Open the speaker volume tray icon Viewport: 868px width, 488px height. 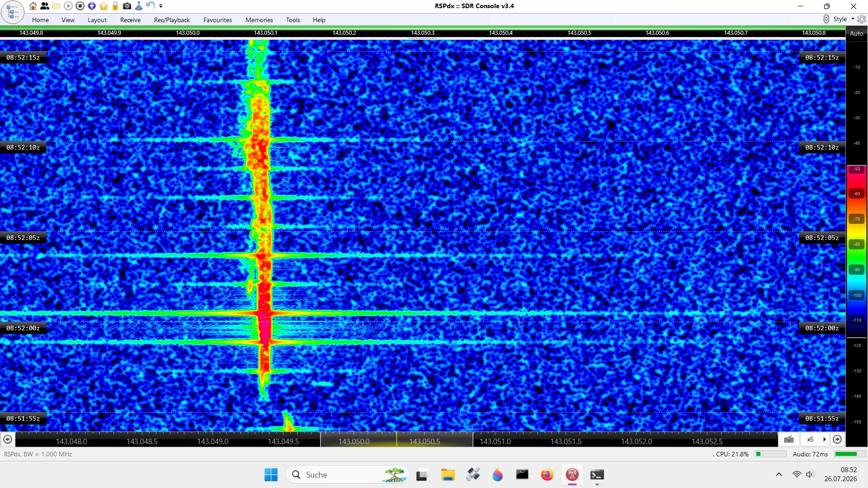click(x=810, y=474)
